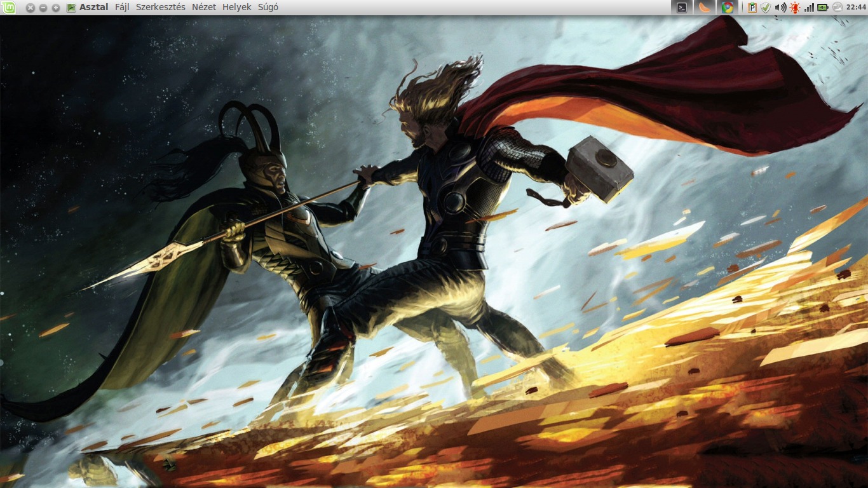This screenshot has height=488, width=868.
Task: Open the Súgó help menu
Action: coord(268,8)
